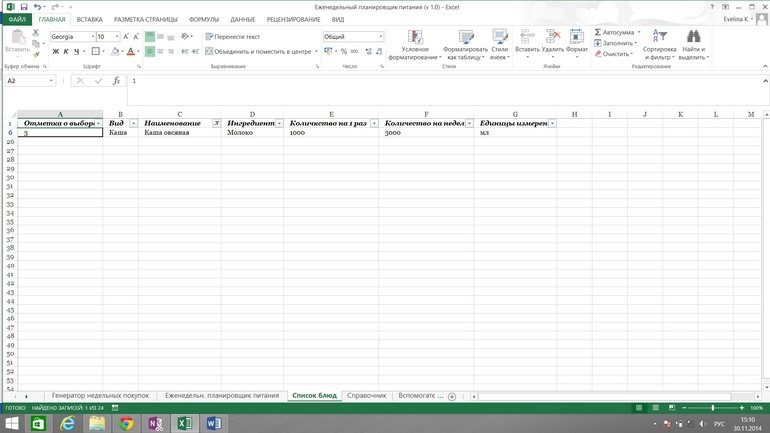The height and width of the screenshot is (433, 770).
Task: Click Найти и выделить binoculars icon
Action: 693,38
